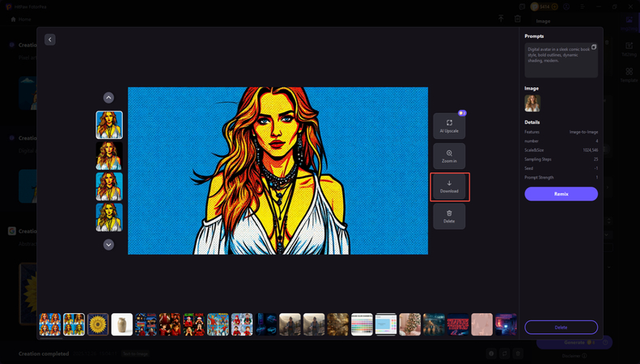Screen dimensions: 640x364
Task: Click the Sampling Steps value 25
Action: [596, 159]
